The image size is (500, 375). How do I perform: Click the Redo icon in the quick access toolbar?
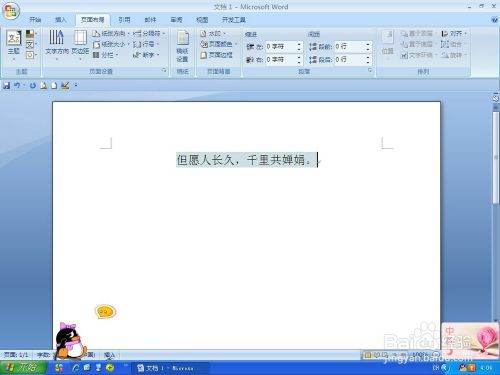[33, 86]
